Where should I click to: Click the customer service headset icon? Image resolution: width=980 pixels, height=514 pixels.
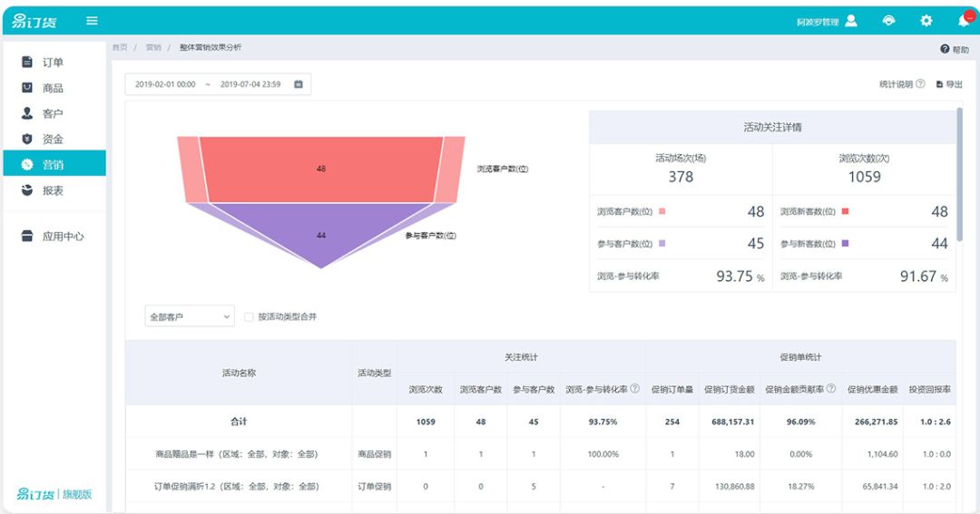(888, 21)
